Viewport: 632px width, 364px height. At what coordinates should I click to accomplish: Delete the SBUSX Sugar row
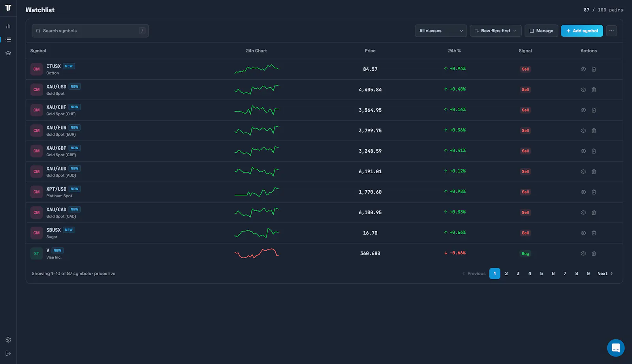(x=594, y=233)
